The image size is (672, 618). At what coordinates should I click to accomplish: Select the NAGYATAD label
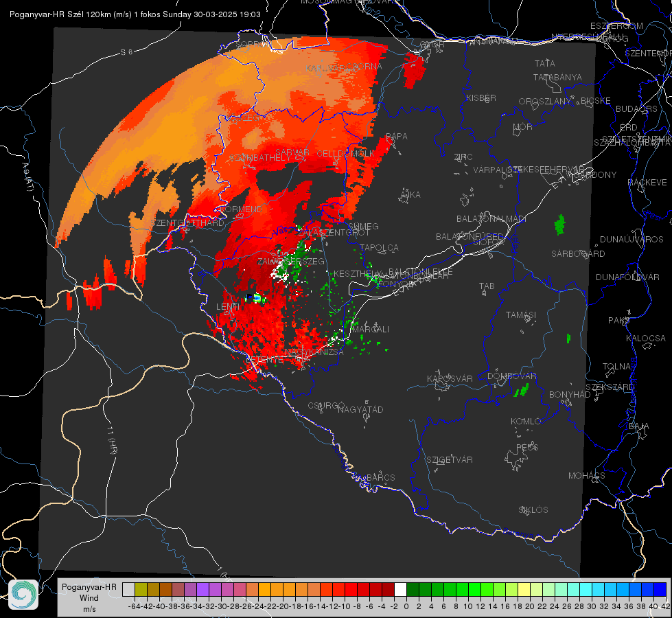360,409
